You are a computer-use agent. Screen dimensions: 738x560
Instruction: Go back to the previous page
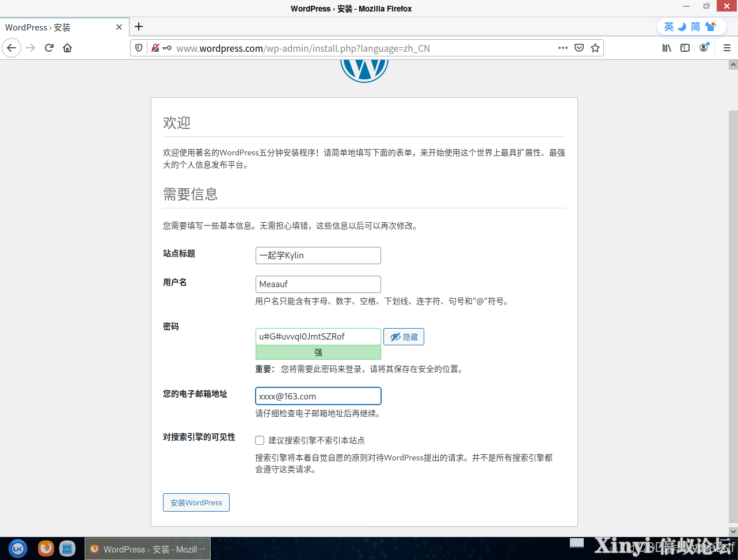[12, 48]
